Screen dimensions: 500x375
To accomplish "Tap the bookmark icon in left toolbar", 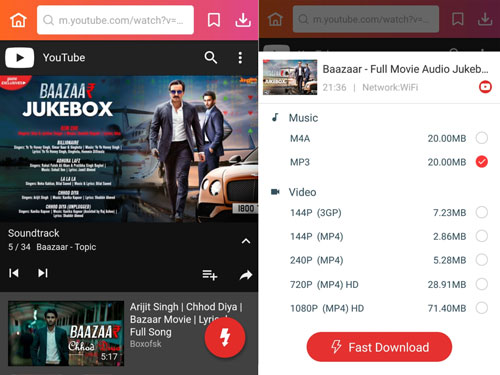I will click(x=214, y=20).
